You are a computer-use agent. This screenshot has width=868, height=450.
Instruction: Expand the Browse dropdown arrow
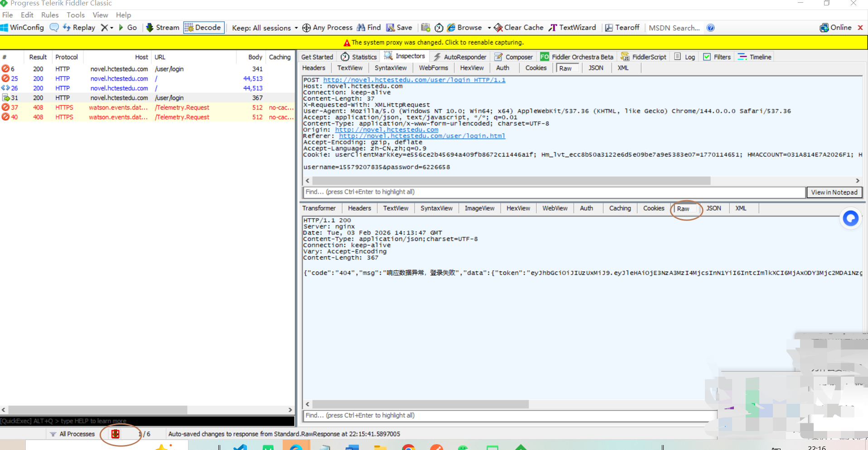tap(489, 28)
